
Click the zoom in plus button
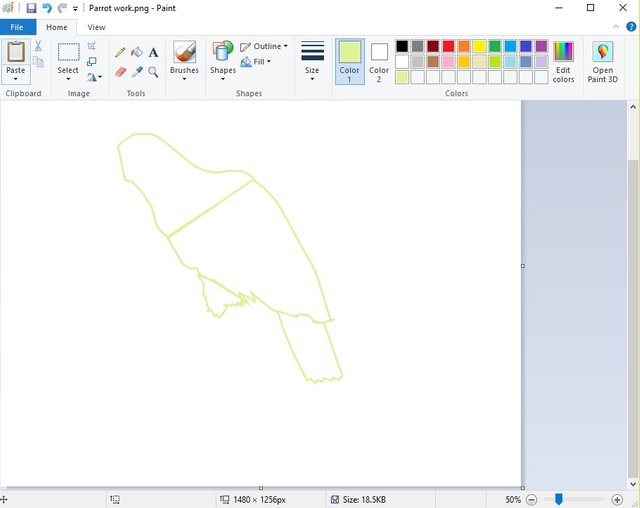[x=617, y=499]
